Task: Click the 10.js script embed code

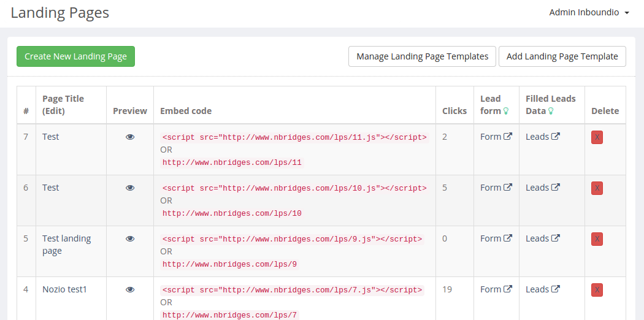Action: tap(294, 188)
